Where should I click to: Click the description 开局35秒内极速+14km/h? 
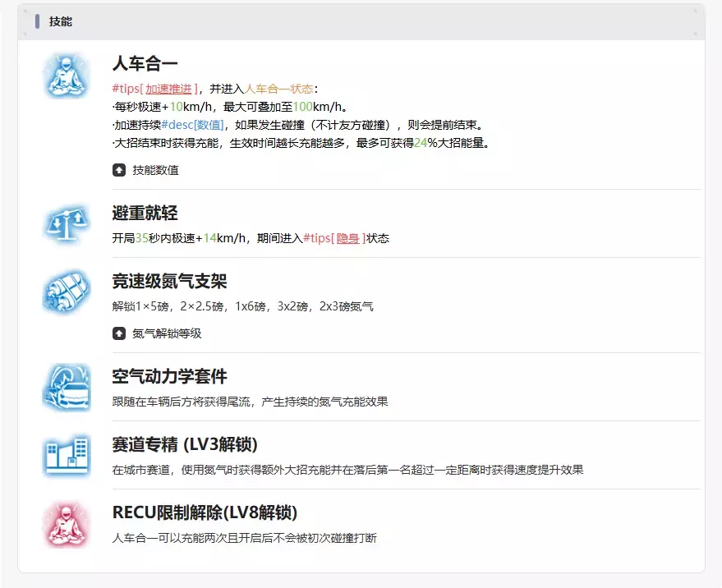coord(251,238)
